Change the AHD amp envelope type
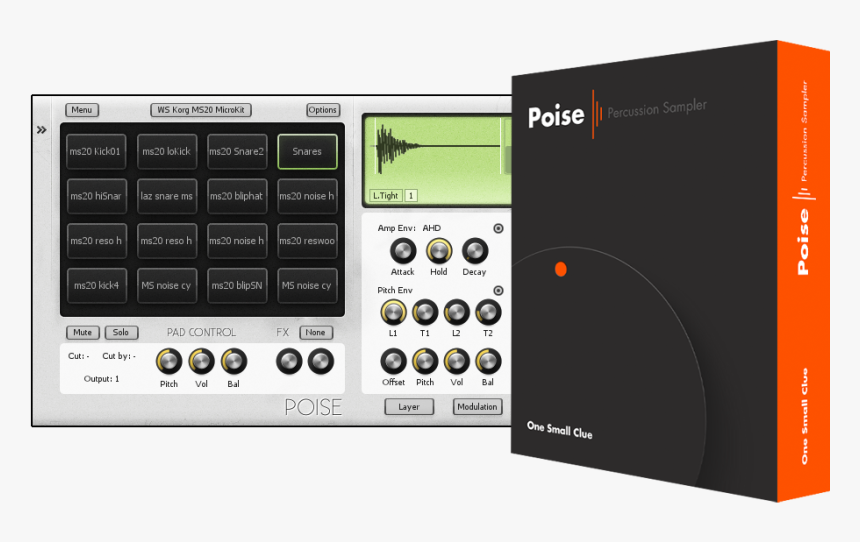This screenshot has width=860, height=542. 432,228
